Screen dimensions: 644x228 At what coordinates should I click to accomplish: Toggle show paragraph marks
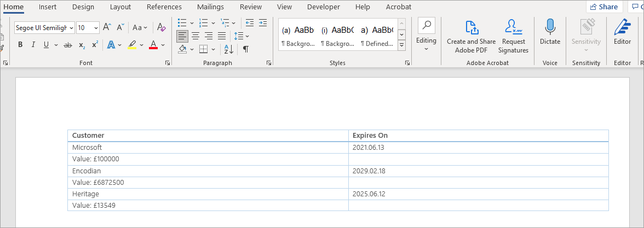[245, 49]
